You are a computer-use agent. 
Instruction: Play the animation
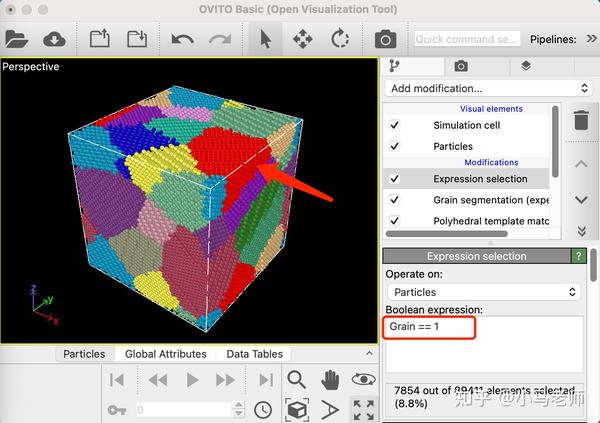(192, 380)
